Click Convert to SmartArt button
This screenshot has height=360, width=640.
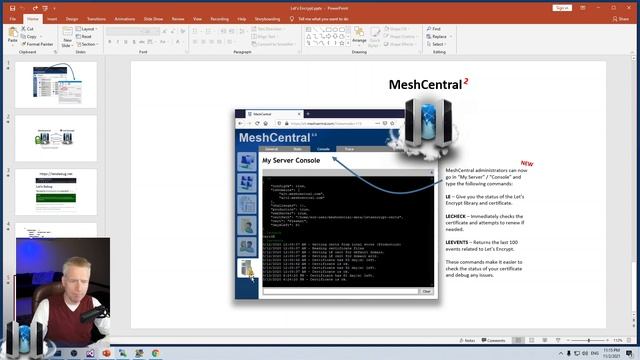click(273, 44)
